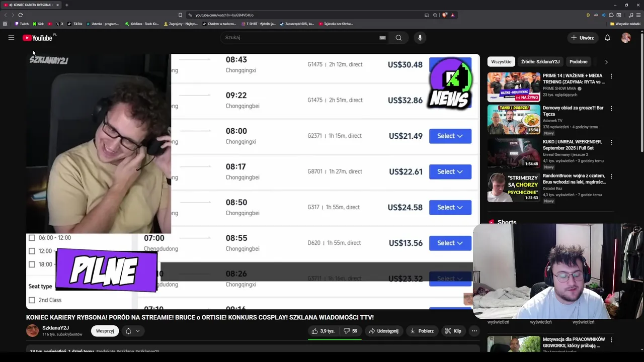Go back in browser history
Viewport: 644px width, 362px height.
5,15
